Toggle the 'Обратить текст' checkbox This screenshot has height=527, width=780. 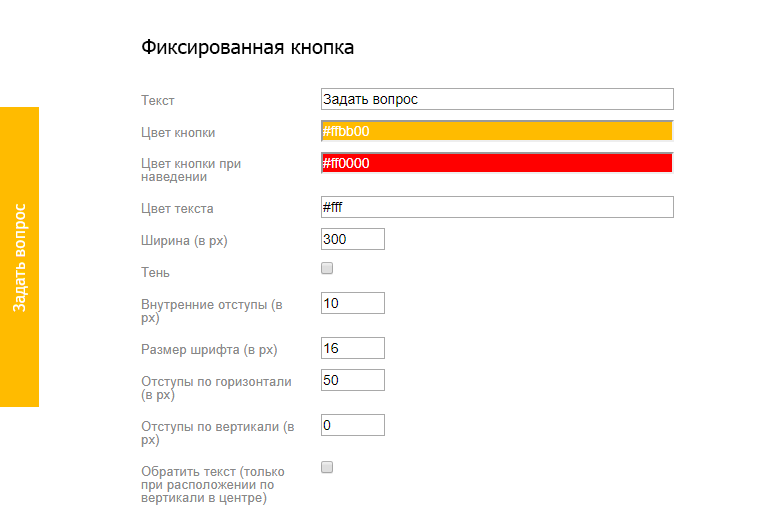tap(327, 467)
